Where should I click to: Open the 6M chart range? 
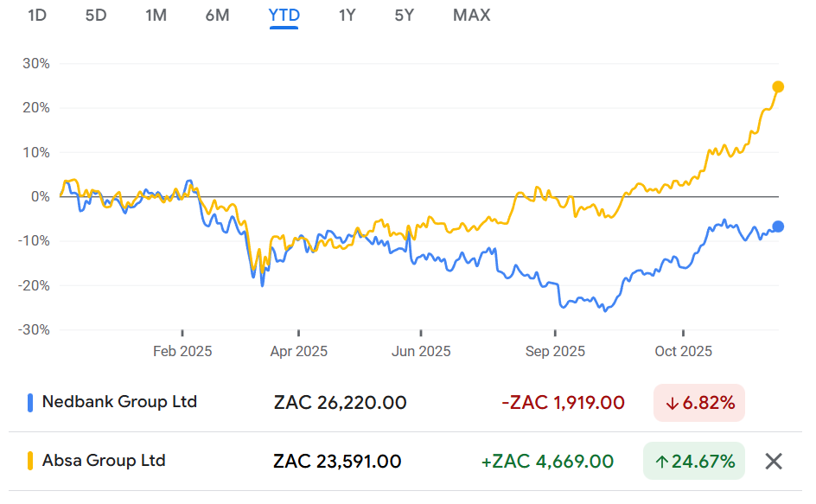pos(217,15)
